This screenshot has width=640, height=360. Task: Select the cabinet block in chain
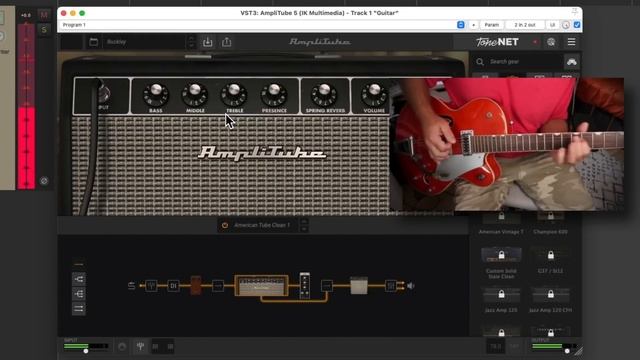click(359, 285)
